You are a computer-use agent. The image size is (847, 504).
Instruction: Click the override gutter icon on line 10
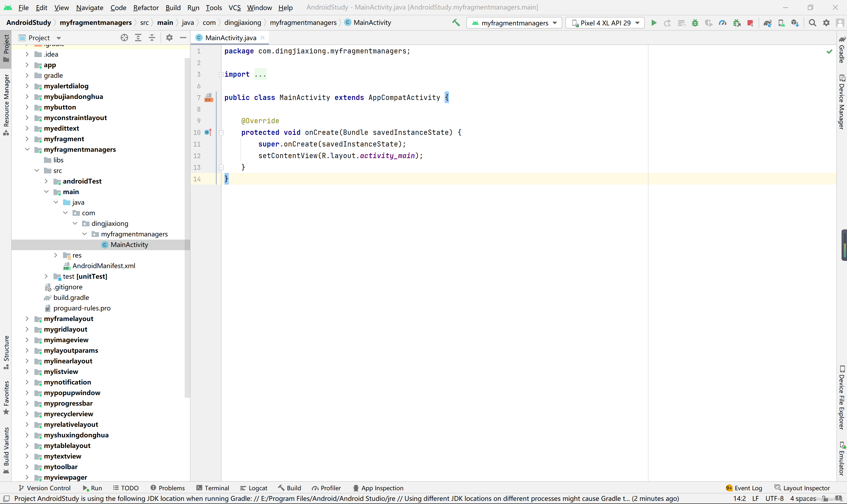208,132
